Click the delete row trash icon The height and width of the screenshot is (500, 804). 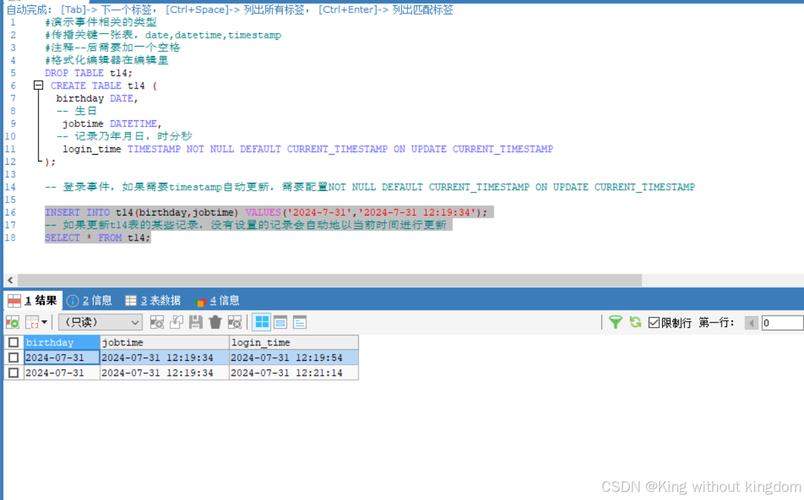215,323
